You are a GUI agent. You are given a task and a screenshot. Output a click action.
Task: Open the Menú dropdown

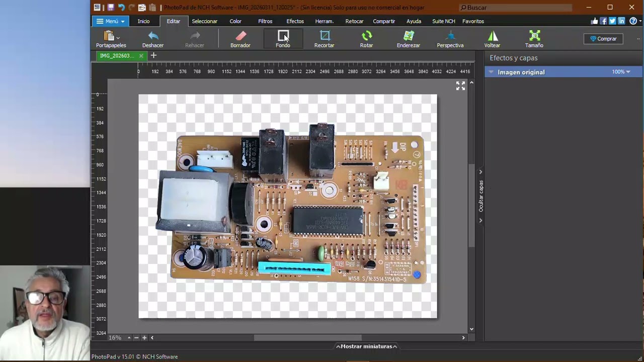pos(110,21)
